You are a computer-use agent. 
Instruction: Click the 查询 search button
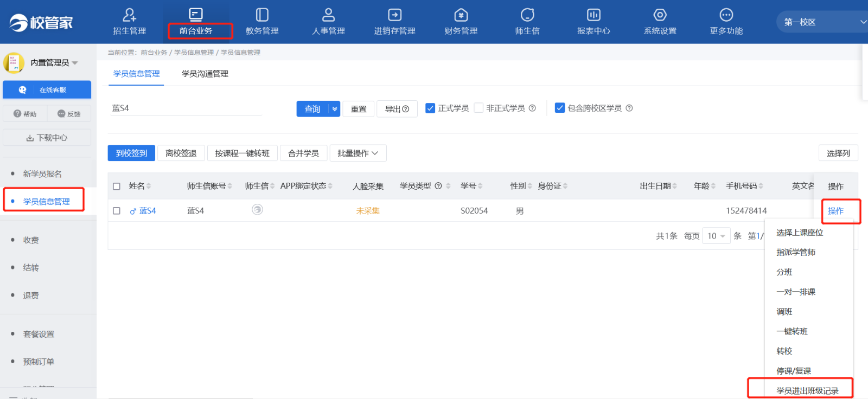[x=312, y=109]
